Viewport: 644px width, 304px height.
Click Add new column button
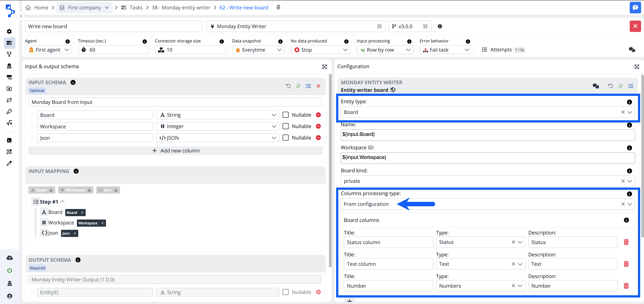pyautogui.click(x=176, y=151)
